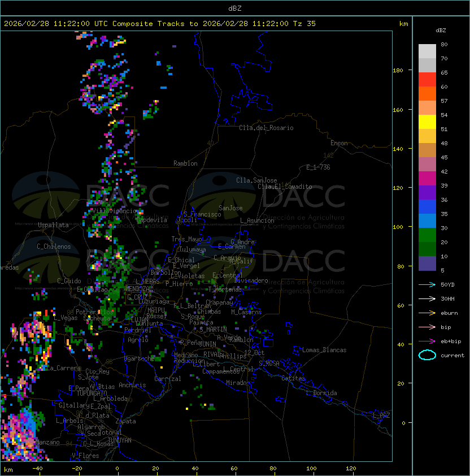Pick the magenta swatch in dBZ scale

(x=427, y=178)
